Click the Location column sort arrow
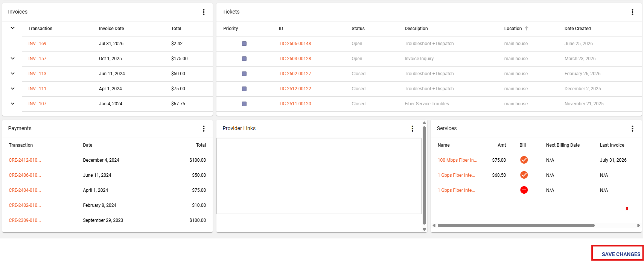 (527, 29)
